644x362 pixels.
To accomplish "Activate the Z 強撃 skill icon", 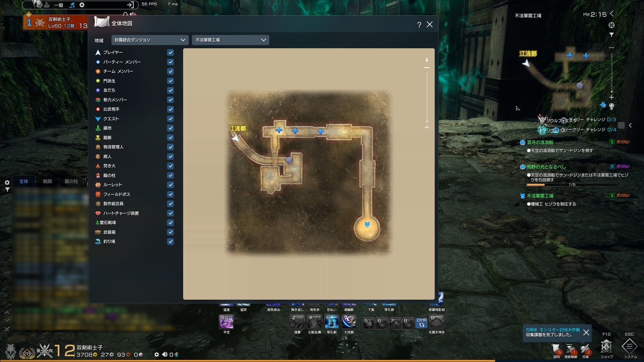I will click(x=297, y=322).
